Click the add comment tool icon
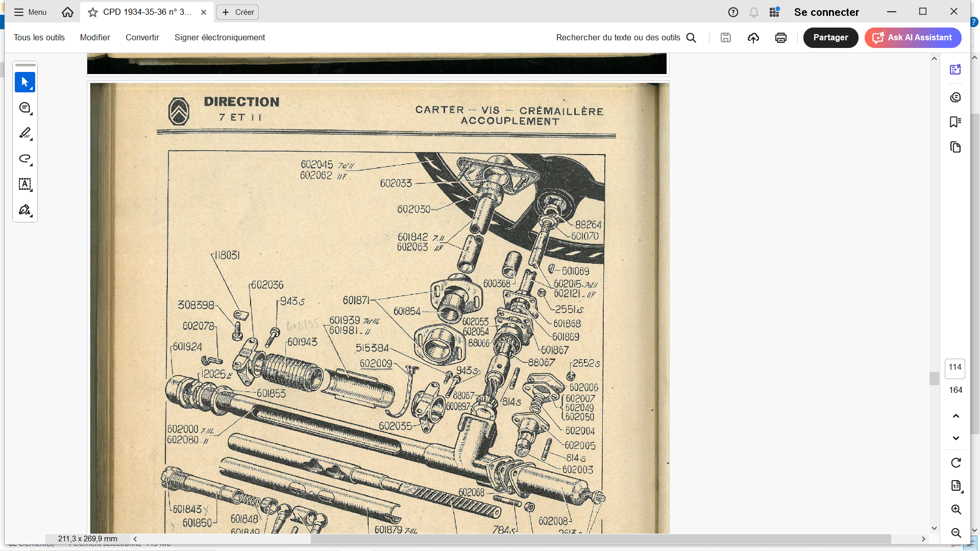 click(x=24, y=108)
